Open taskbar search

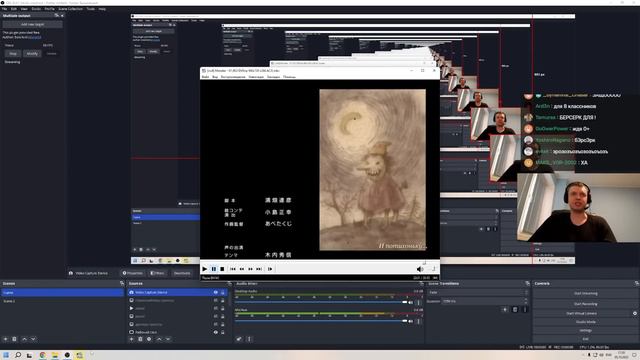point(18,355)
